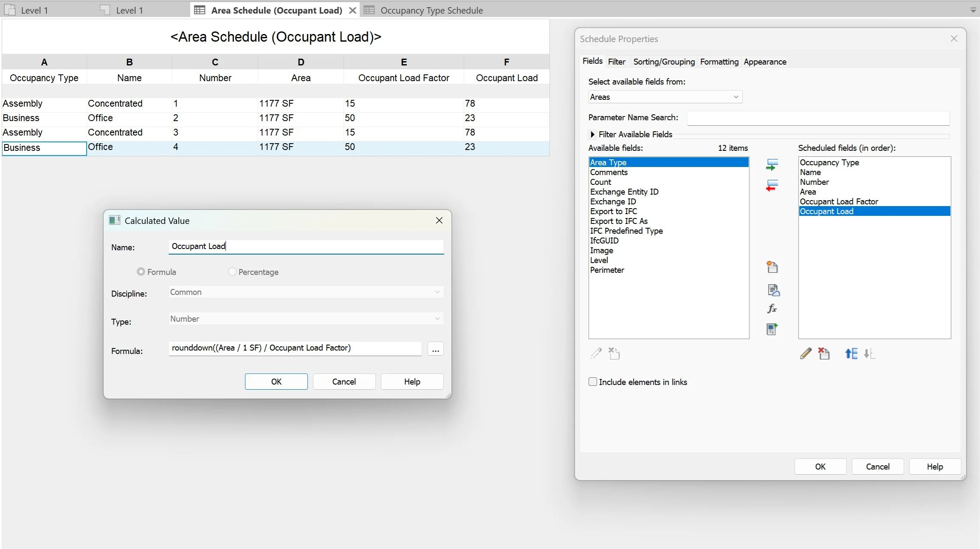The width and height of the screenshot is (980, 549).
Task: Click the Remove parameter red arrow icon
Action: coord(772,186)
